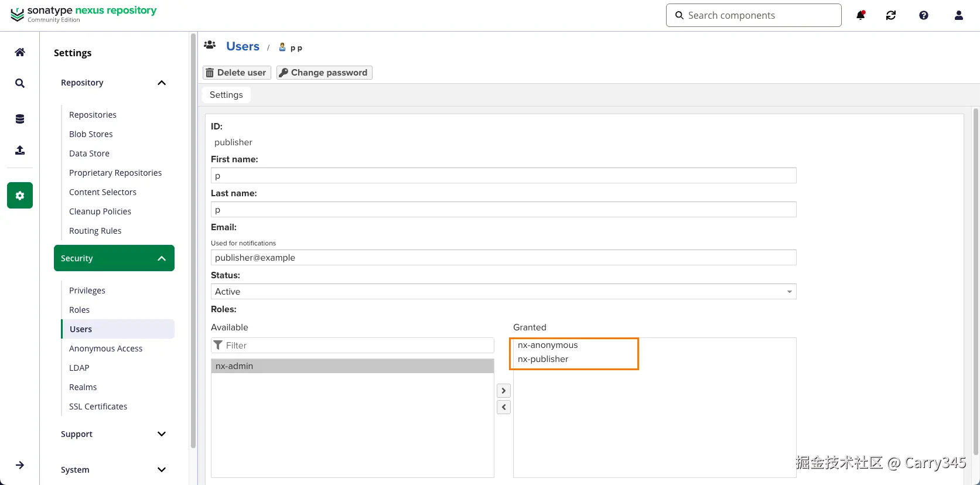Collapse the Security section
Viewport: 980px width, 485px height.
[x=162, y=258]
